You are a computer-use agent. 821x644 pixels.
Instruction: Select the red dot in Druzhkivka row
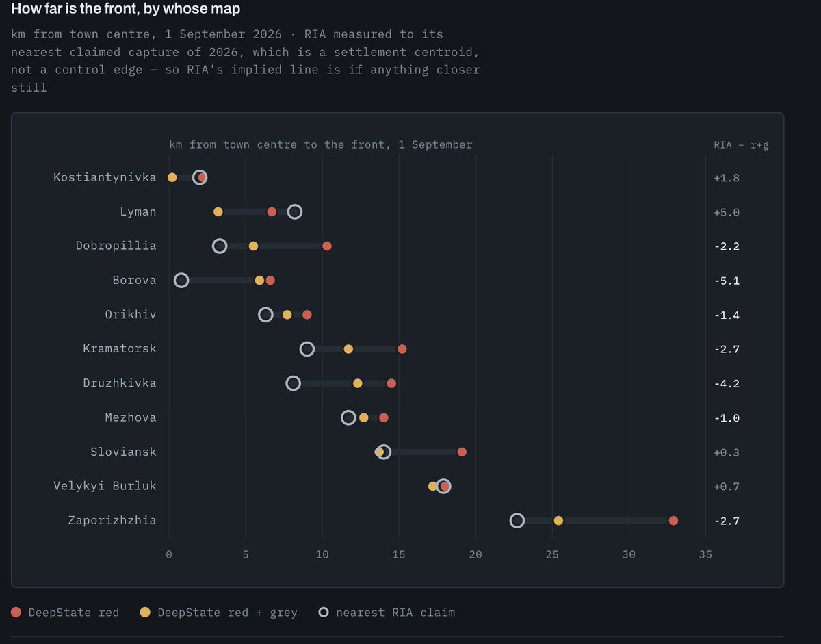391,383
